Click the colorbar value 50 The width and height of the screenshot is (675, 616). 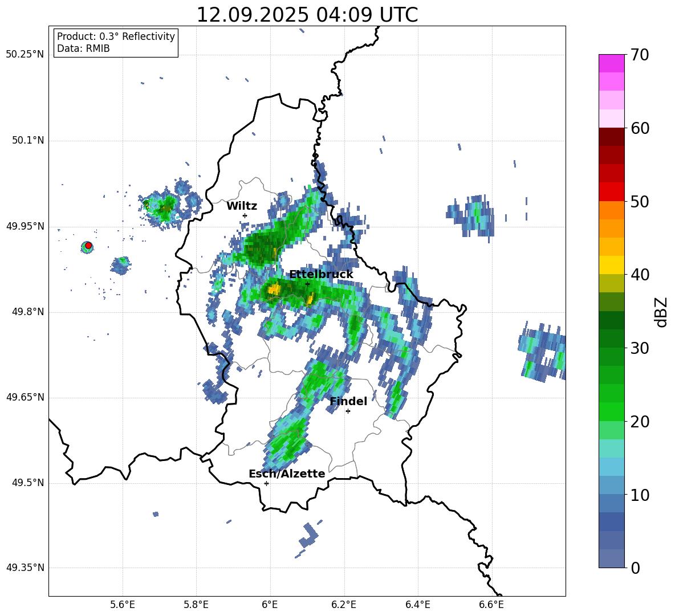(640, 202)
